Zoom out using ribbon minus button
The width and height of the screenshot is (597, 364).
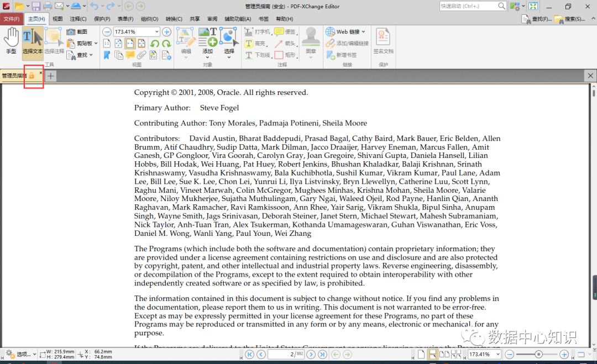click(107, 32)
